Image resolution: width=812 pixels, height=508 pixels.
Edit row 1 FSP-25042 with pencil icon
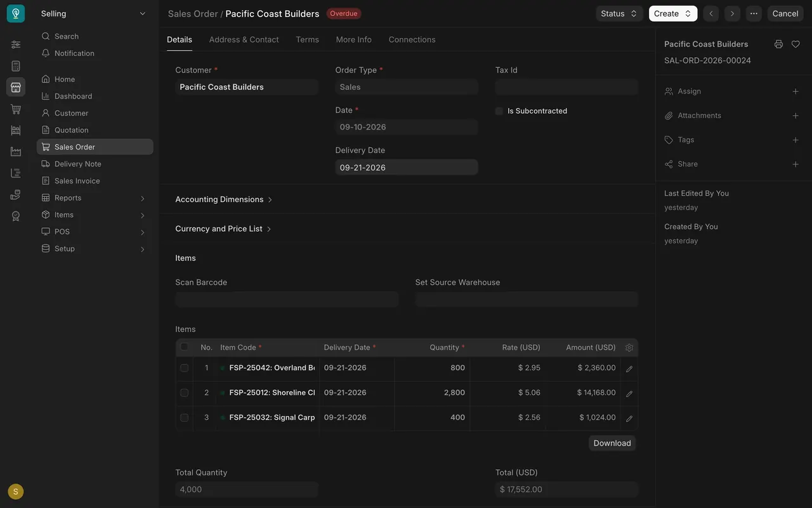629,369
